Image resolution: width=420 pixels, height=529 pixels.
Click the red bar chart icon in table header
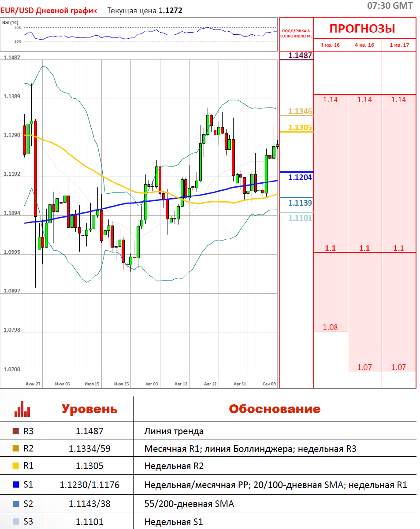click(22, 409)
